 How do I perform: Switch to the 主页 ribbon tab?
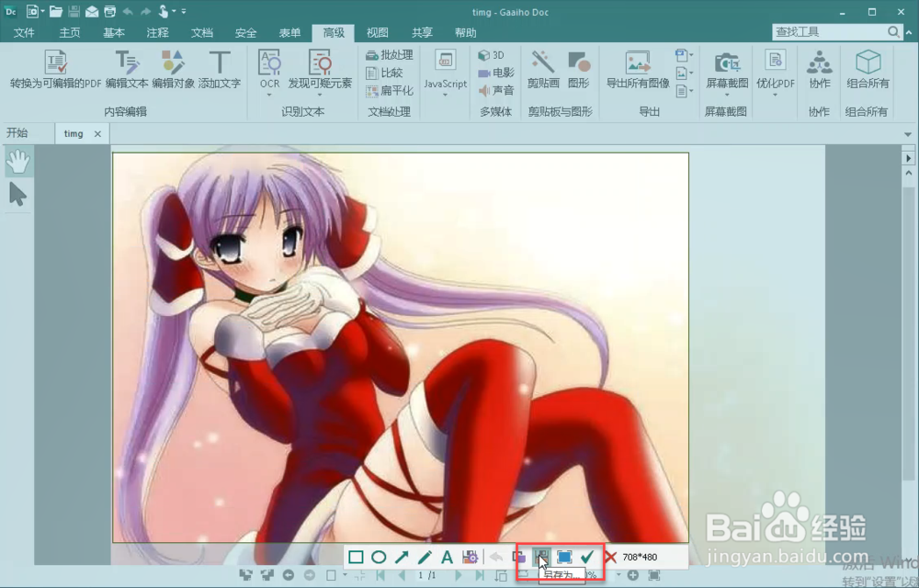pyautogui.click(x=70, y=33)
